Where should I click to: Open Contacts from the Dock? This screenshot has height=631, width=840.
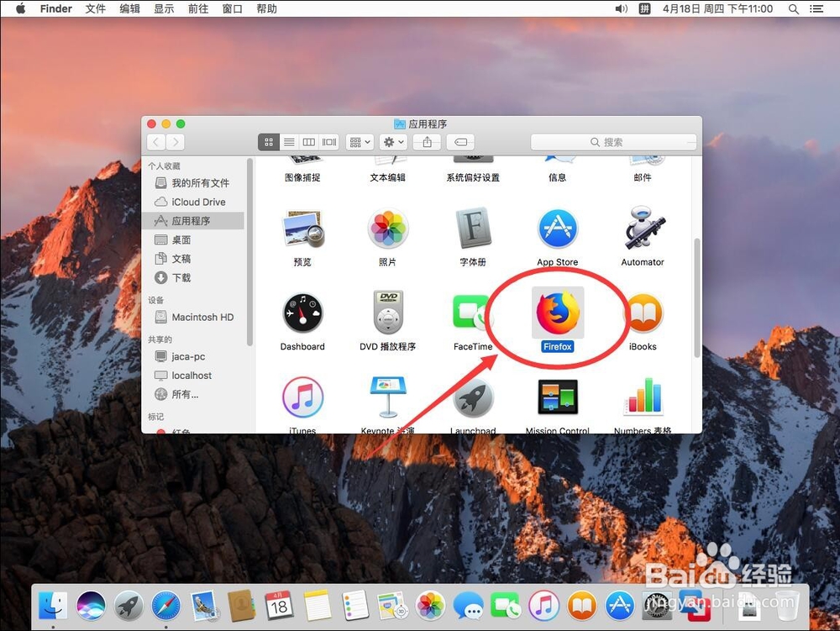point(242,606)
